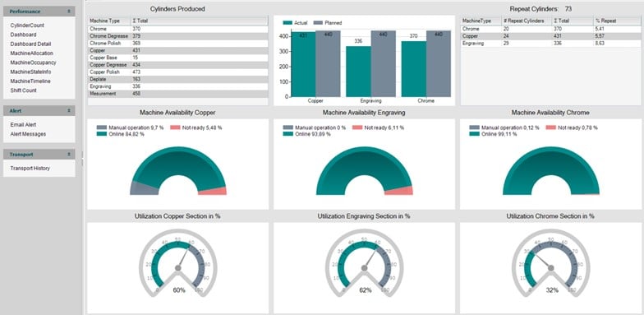This screenshot has height=315, width=644.
Task: Collapse the Transport sidebar section
Action: [69, 155]
